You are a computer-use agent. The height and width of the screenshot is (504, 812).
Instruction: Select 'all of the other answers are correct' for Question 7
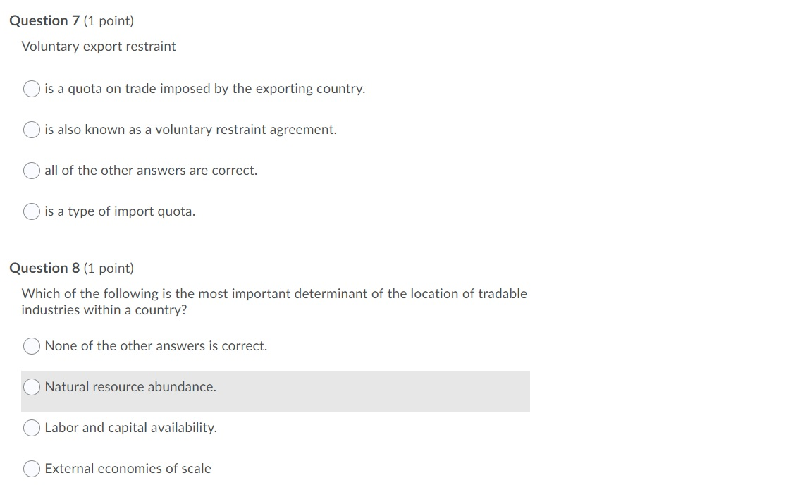point(31,171)
